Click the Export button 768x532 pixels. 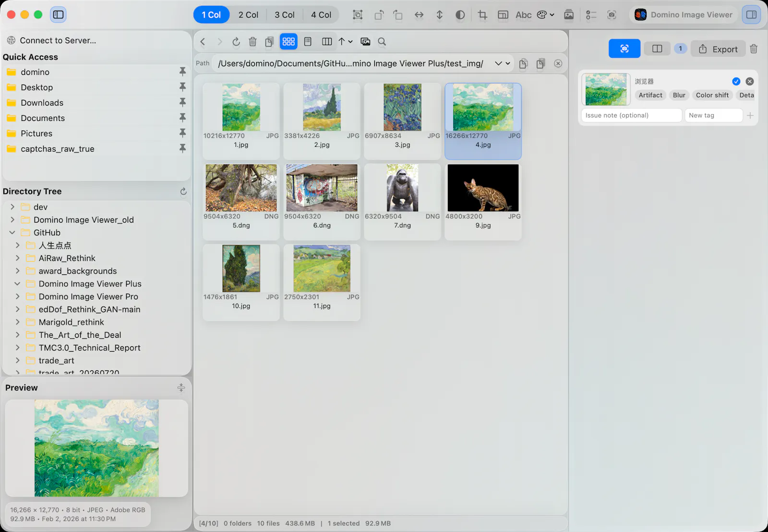pyautogui.click(x=718, y=49)
